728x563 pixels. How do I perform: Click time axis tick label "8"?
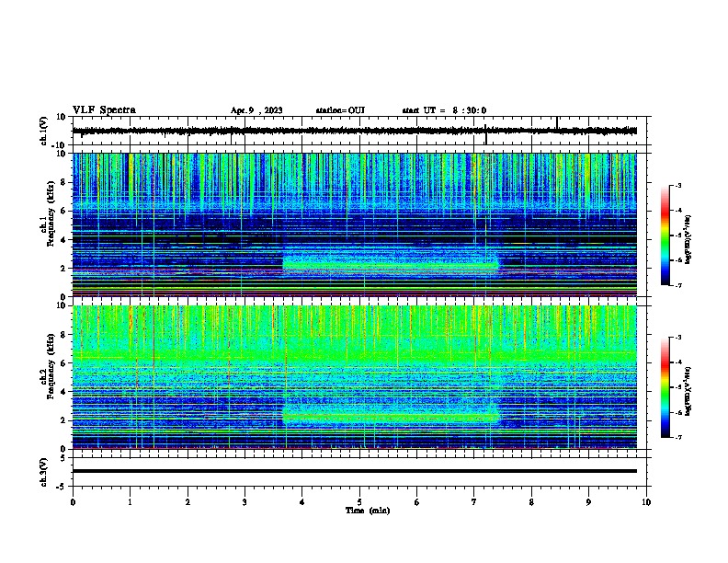(x=531, y=502)
